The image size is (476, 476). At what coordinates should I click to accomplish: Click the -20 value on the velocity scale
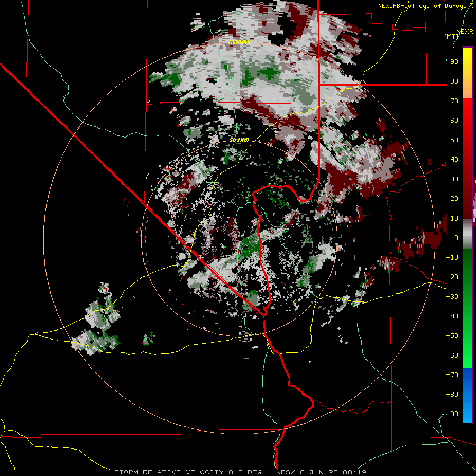click(452, 277)
